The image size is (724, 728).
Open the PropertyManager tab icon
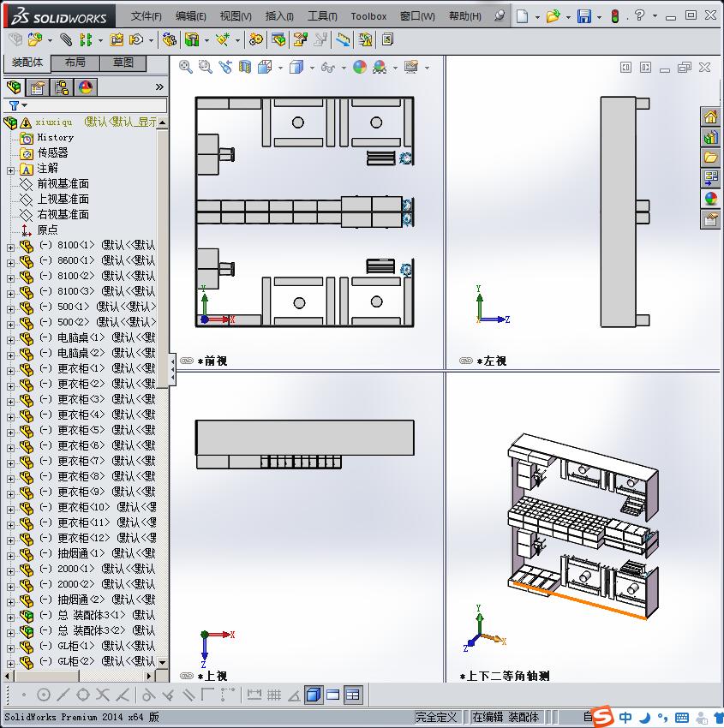pyautogui.click(x=38, y=87)
